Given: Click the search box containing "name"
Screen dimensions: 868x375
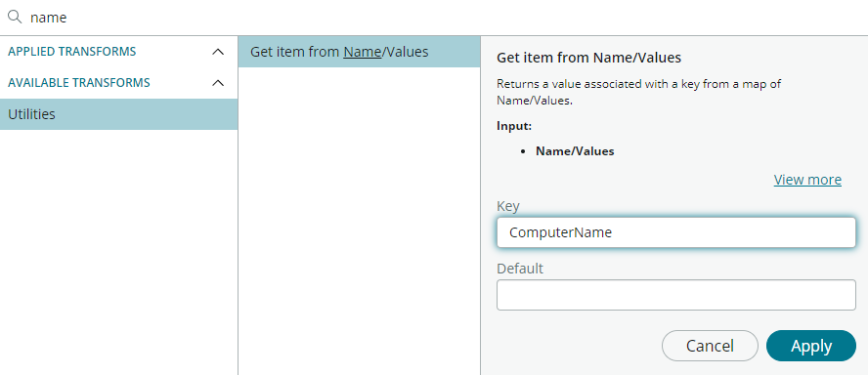Looking at the screenshot, I should tap(434, 18).
